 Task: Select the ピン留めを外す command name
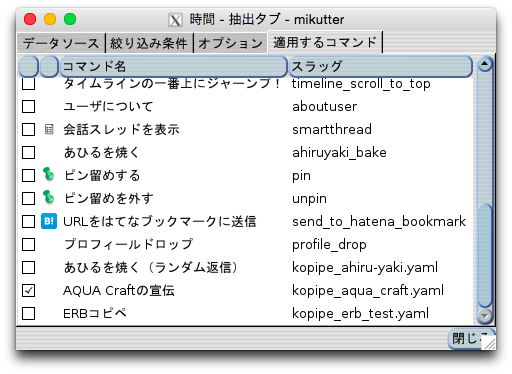pos(109,199)
